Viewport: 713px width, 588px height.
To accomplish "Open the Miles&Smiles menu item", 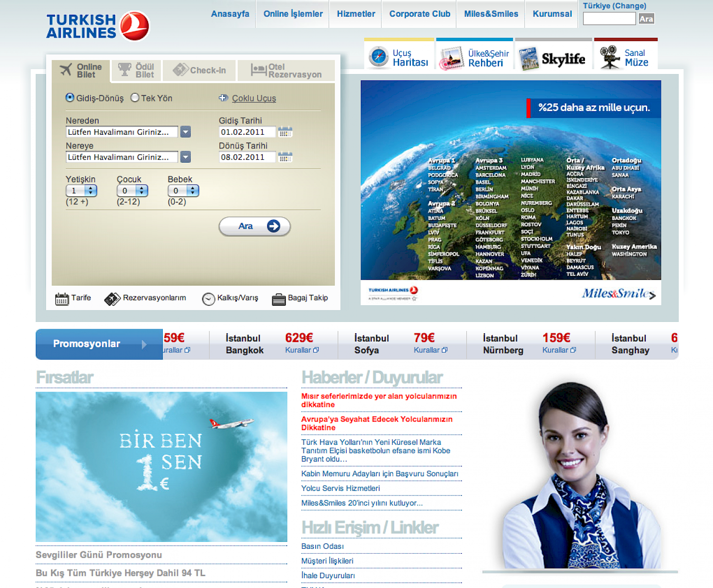I will [x=491, y=14].
